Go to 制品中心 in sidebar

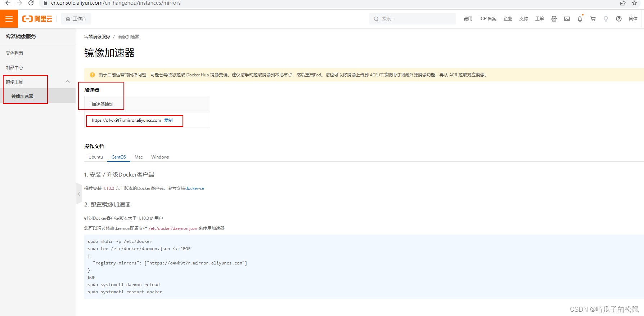14,67
